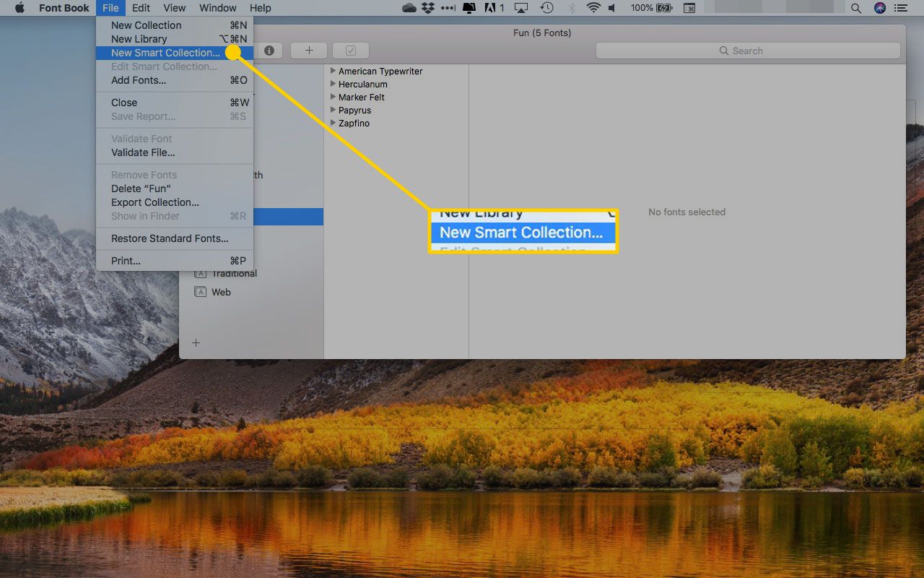Viewport: 924px width, 578px height.
Task: Choose Close from the File menu
Action: pyautogui.click(x=175, y=103)
